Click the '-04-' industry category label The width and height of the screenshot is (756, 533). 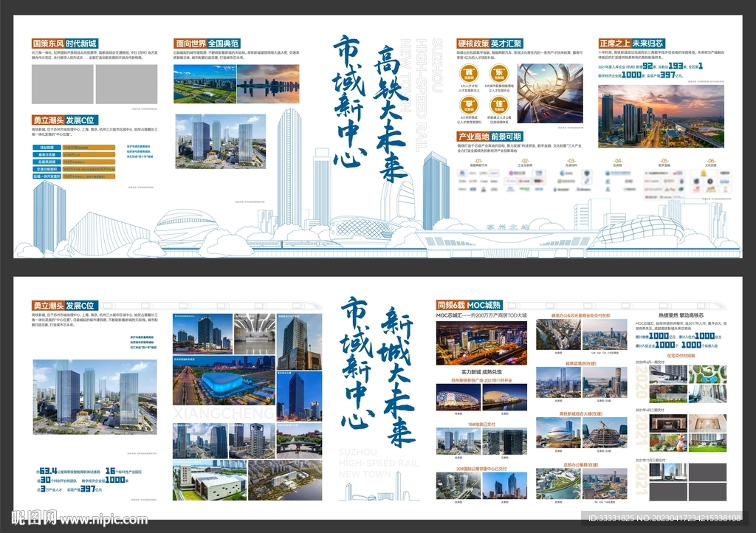tap(618, 162)
